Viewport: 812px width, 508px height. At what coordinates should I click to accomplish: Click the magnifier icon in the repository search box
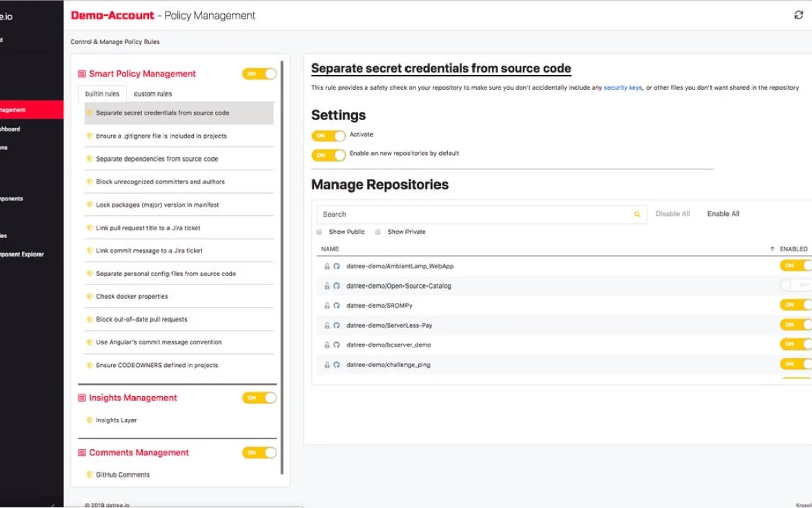tap(637, 214)
